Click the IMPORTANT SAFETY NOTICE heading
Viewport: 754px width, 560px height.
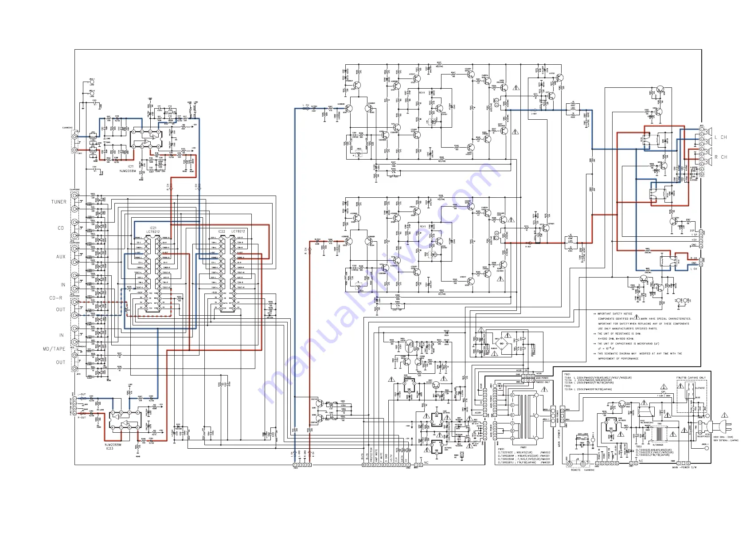point(615,313)
